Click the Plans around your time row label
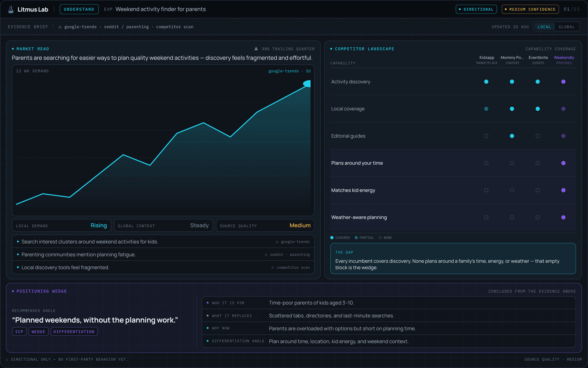The width and height of the screenshot is (588, 368). point(357,163)
